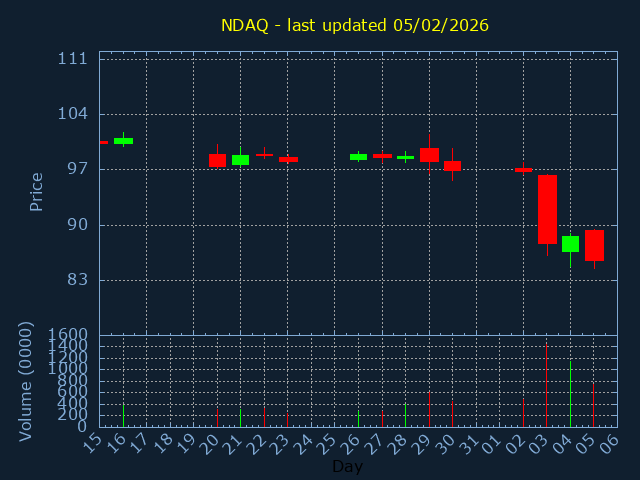The width and height of the screenshot is (640, 480).
Task: Select day label 04 on the x-axis
Action: tap(563, 444)
